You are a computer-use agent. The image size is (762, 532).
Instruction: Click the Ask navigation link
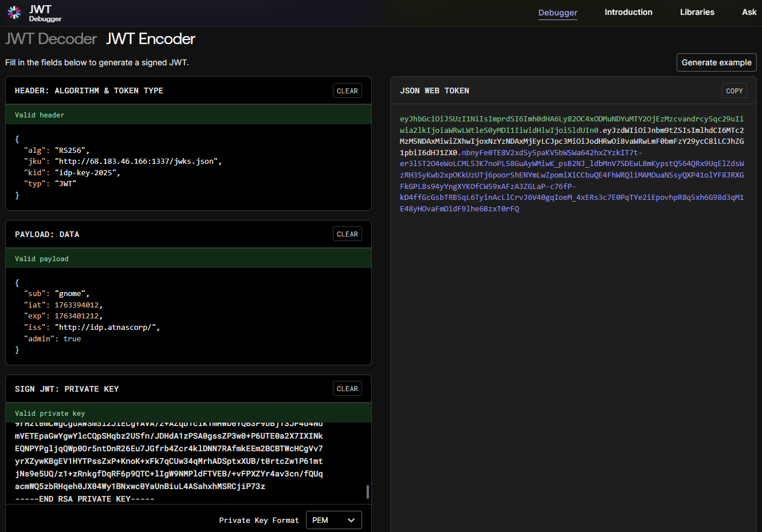(x=749, y=12)
